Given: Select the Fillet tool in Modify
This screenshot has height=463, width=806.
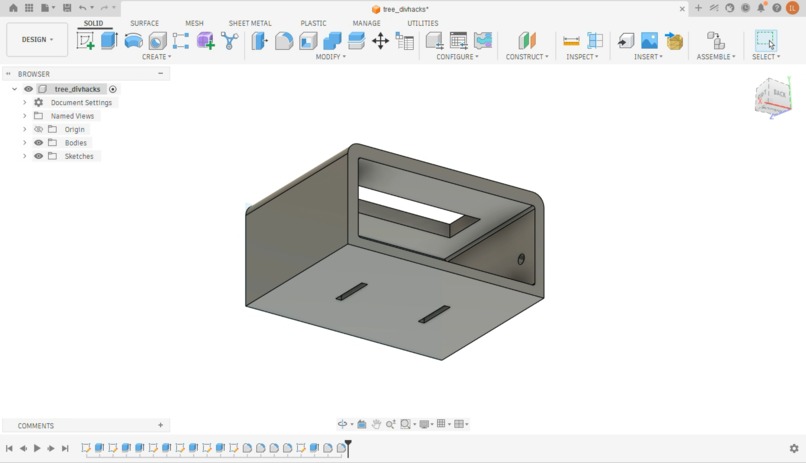Looking at the screenshot, I should pyautogui.click(x=284, y=41).
